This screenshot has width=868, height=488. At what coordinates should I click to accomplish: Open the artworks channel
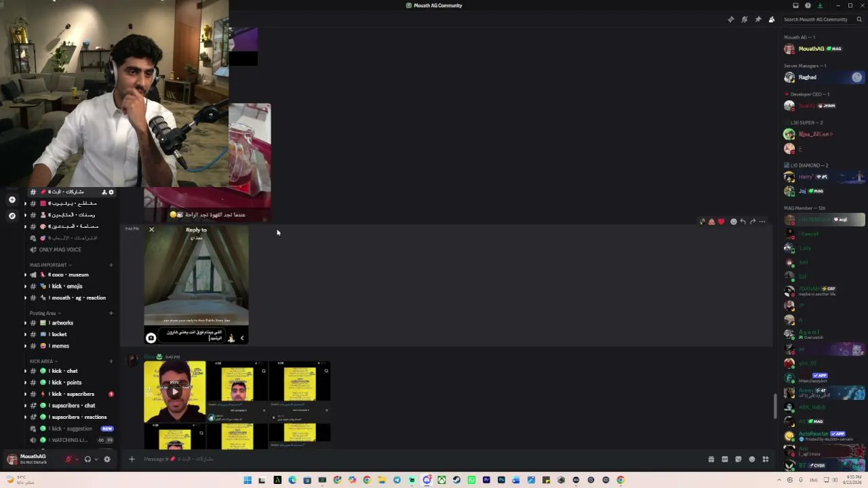pos(71,323)
